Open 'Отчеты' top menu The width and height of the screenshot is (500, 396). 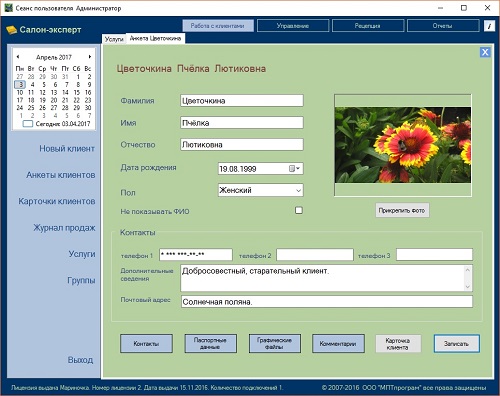443,26
